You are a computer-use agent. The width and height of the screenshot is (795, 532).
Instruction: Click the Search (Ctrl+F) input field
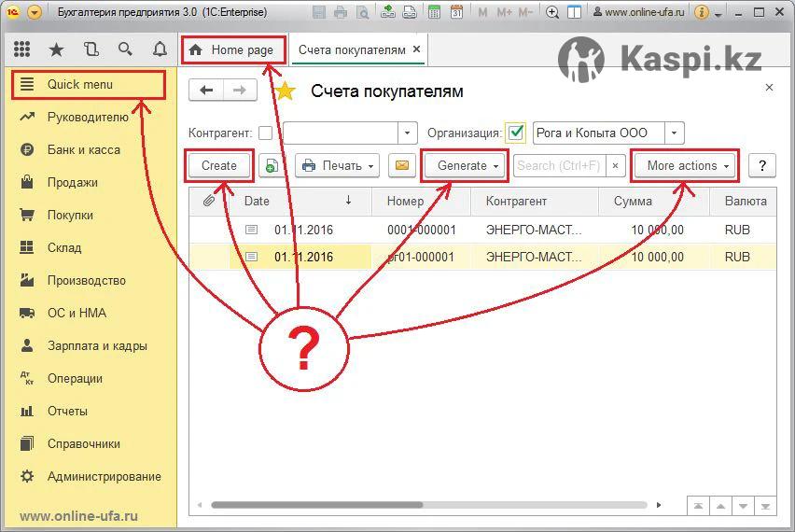click(559, 166)
